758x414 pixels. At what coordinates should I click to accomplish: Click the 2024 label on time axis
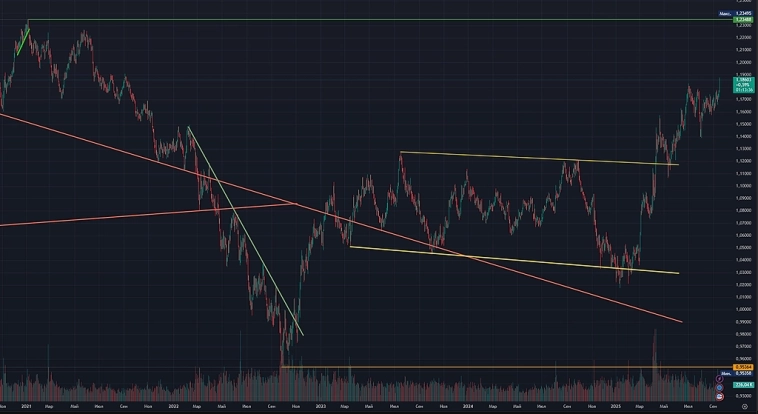(x=468, y=407)
